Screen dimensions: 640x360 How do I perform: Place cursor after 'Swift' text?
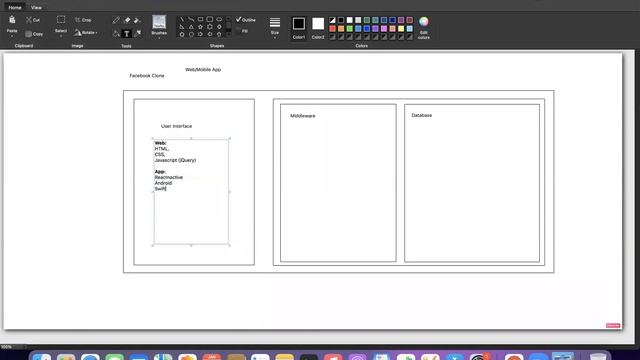tap(167, 189)
